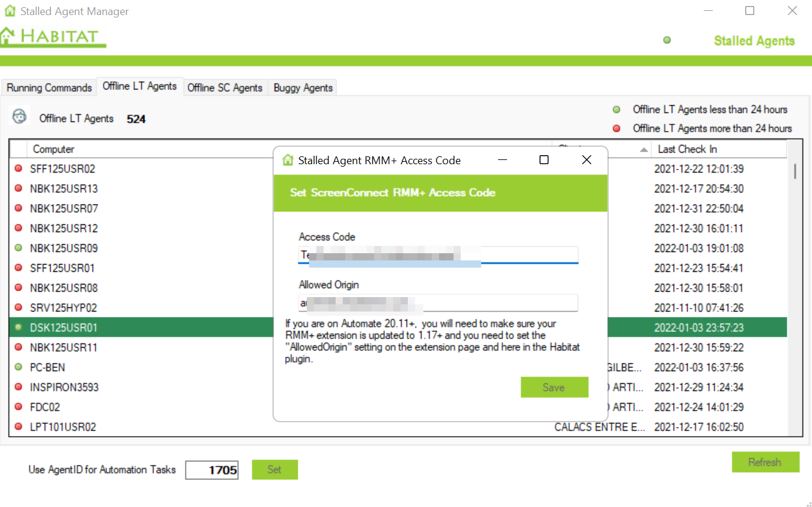Click status dot for selected DSK125USR01 row

tap(18, 327)
